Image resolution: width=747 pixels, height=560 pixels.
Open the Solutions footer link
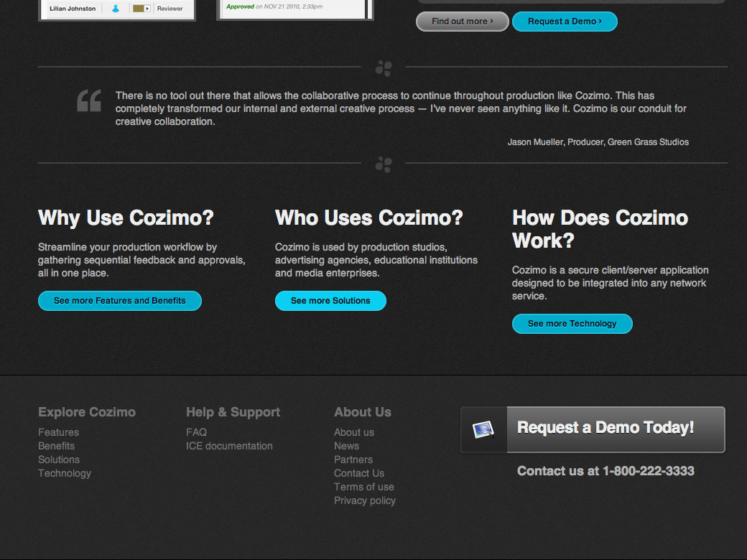pyautogui.click(x=59, y=459)
